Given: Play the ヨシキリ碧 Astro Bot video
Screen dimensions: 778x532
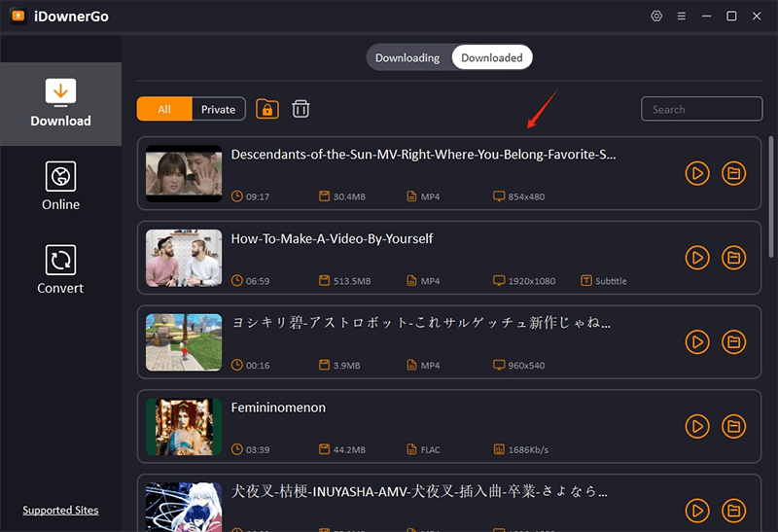Looking at the screenshot, I should 697,342.
